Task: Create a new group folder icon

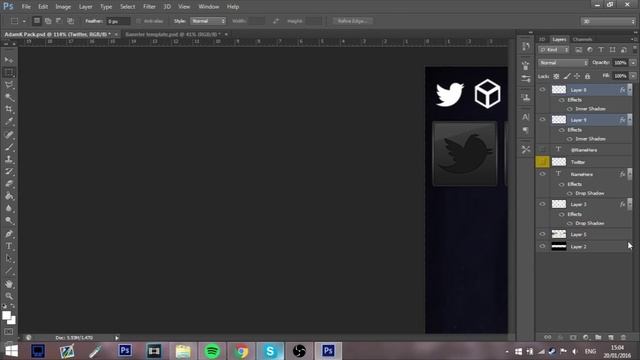Action: (x=598, y=338)
